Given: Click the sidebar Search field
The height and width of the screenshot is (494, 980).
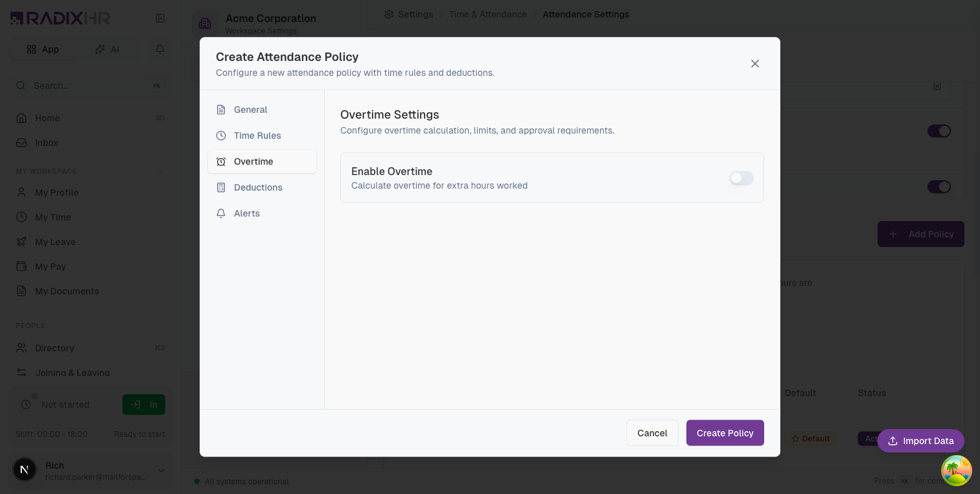Looking at the screenshot, I should 91,86.
